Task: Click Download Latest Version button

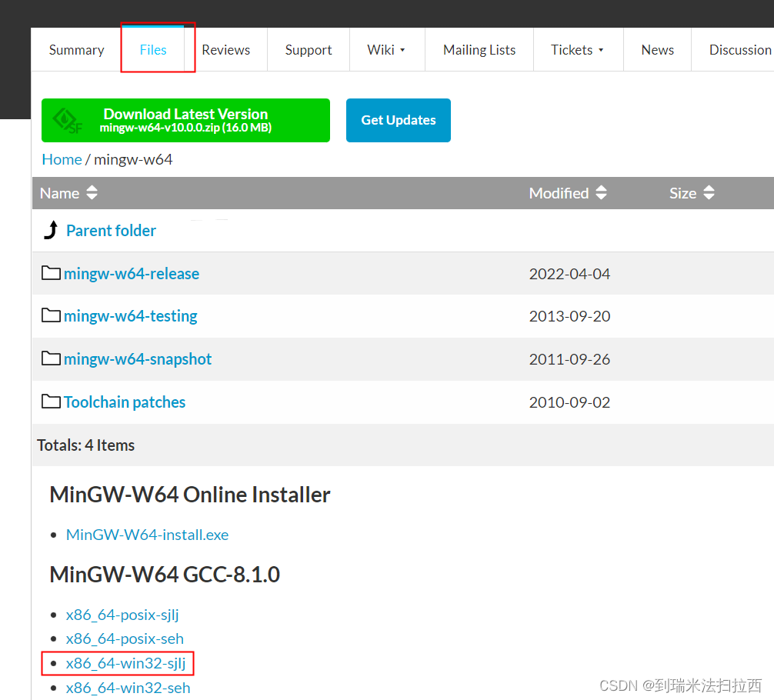Action: click(185, 121)
